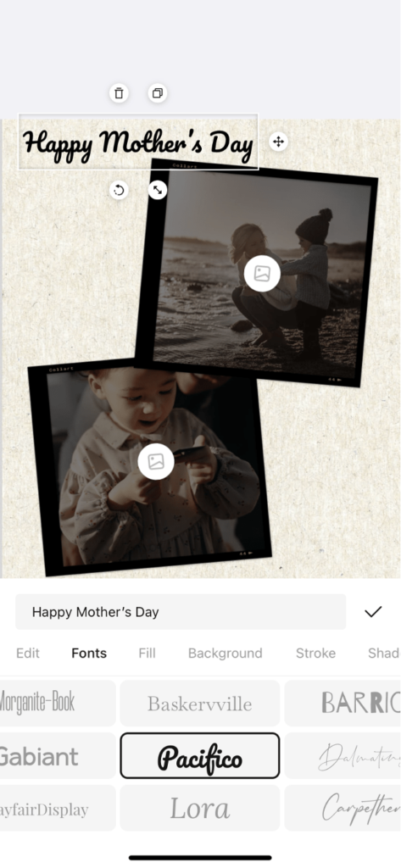Select the Happy Mother's Day text box on canvas
Image resolution: width=401 pixels, height=868 pixels.
coord(138,142)
